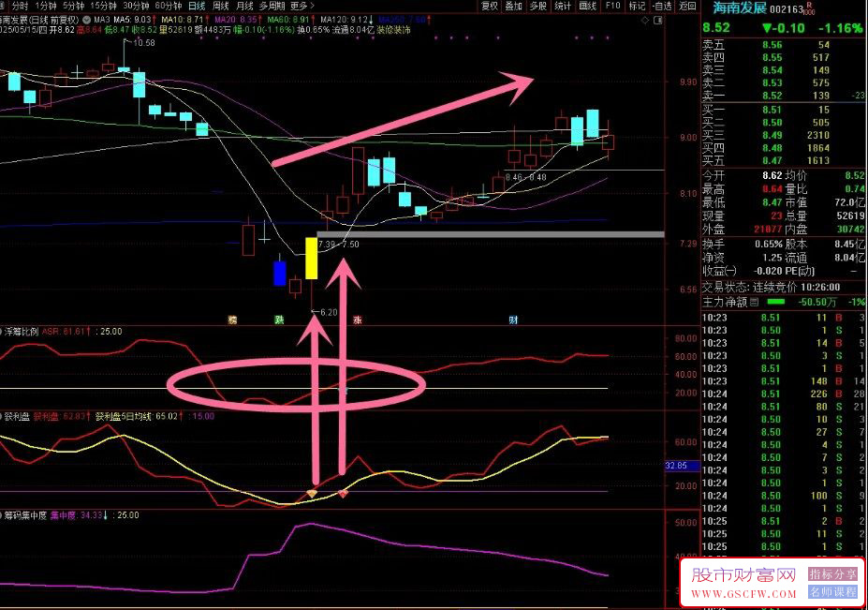The width and height of the screenshot is (868, 610).
Task: Select the 15分钟 period tab
Action: 104,6
